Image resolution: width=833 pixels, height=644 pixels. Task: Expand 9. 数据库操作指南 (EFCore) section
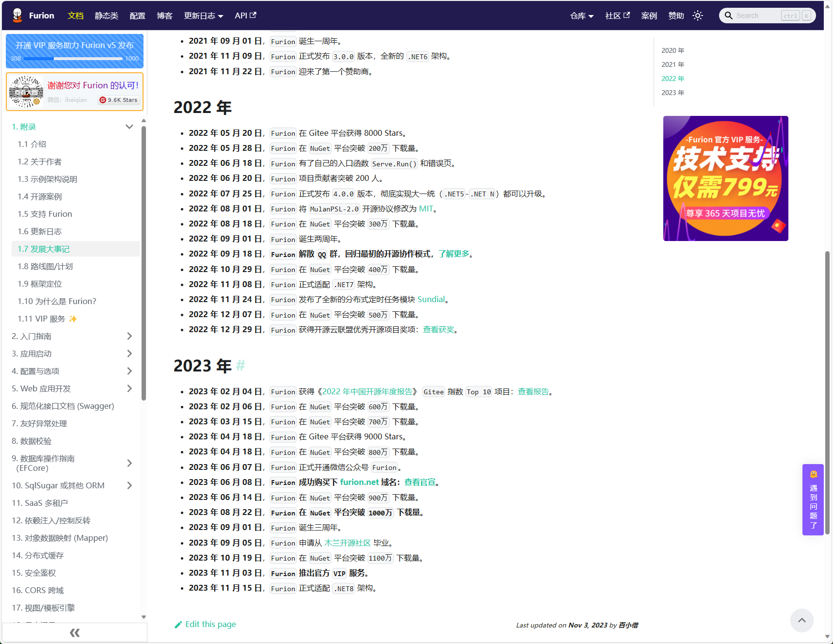(129, 463)
